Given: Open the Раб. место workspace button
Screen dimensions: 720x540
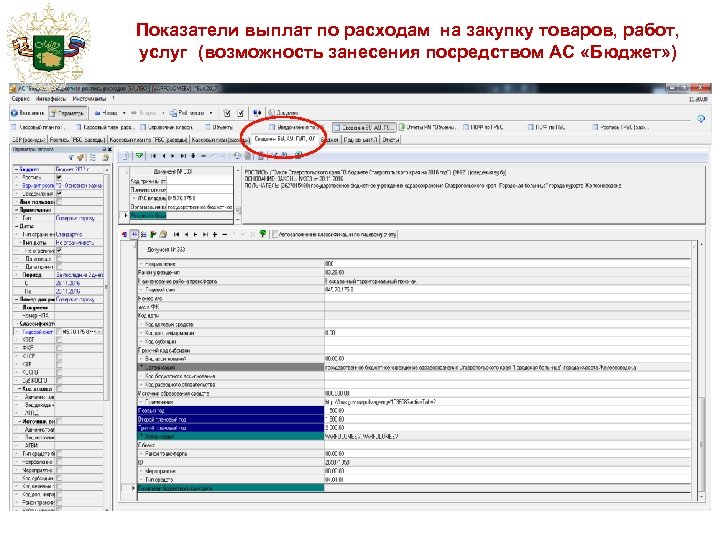Looking at the screenshot, I should pyautogui.click(x=187, y=112).
